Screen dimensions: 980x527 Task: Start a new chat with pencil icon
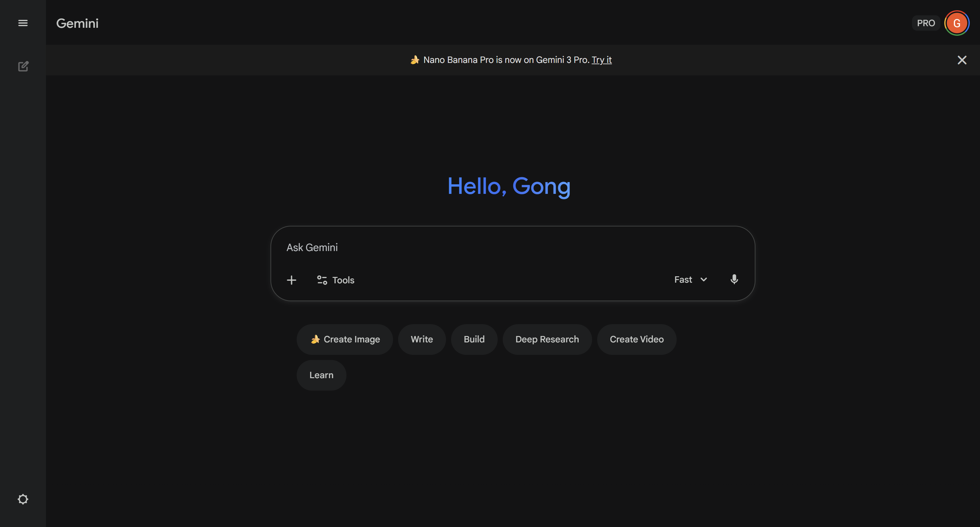coord(23,66)
